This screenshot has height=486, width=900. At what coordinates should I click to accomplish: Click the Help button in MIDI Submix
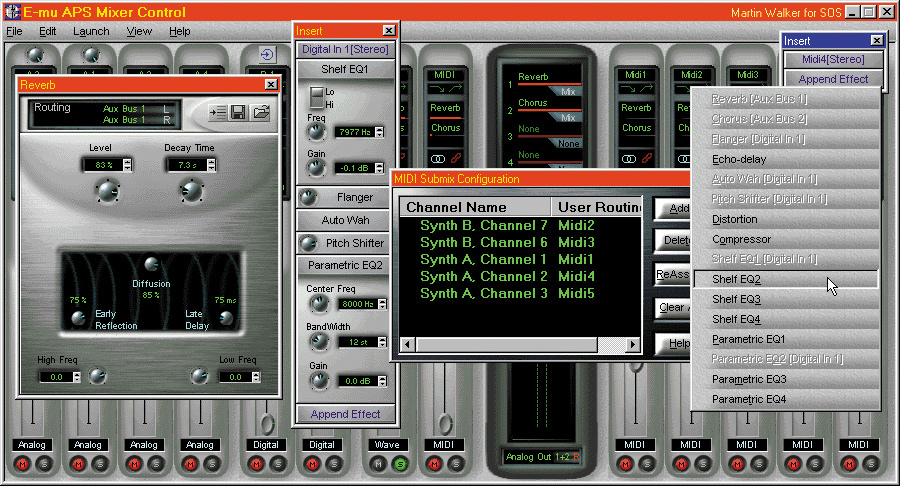(673, 343)
